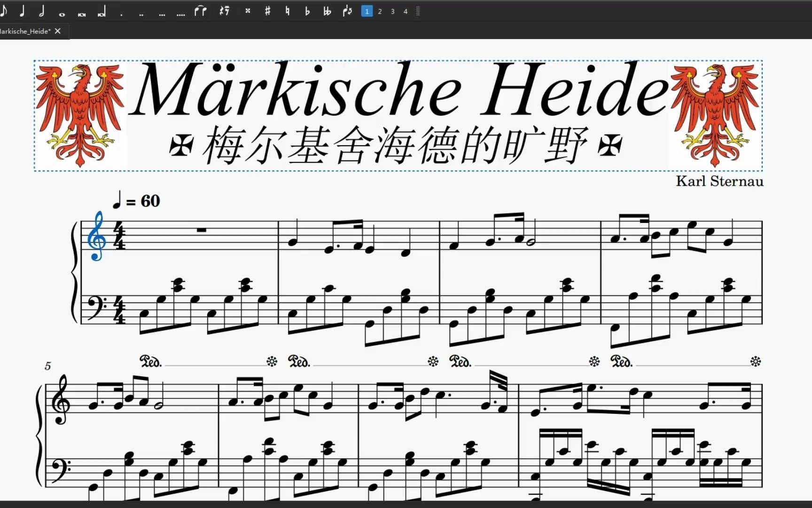Select measure number 5
Screen dimensions: 812x508
click(x=47, y=366)
